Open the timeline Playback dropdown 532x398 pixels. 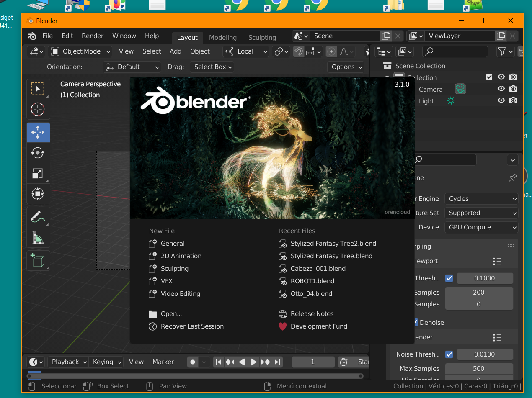click(68, 362)
